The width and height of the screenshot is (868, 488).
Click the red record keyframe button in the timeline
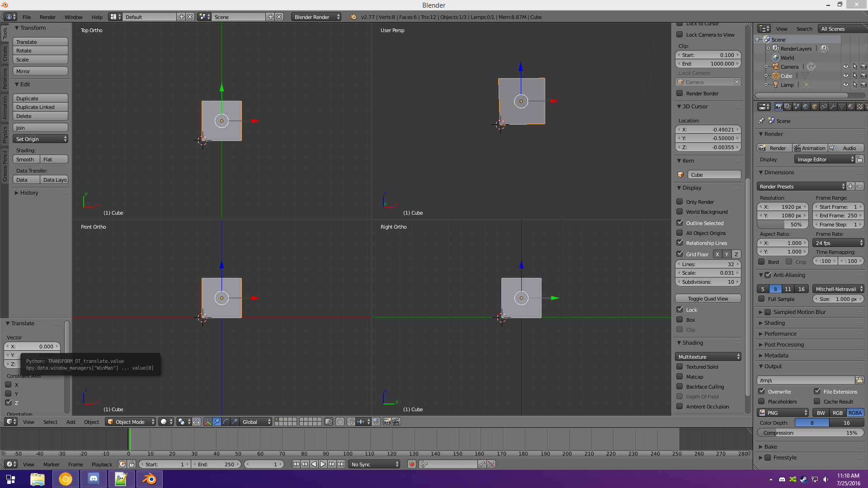pyautogui.click(x=411, y=464)
